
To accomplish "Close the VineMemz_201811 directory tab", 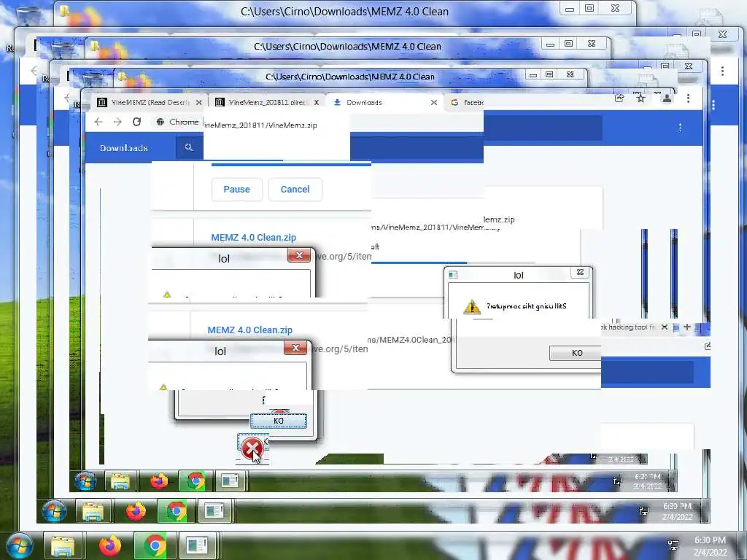I will (317, 102).
